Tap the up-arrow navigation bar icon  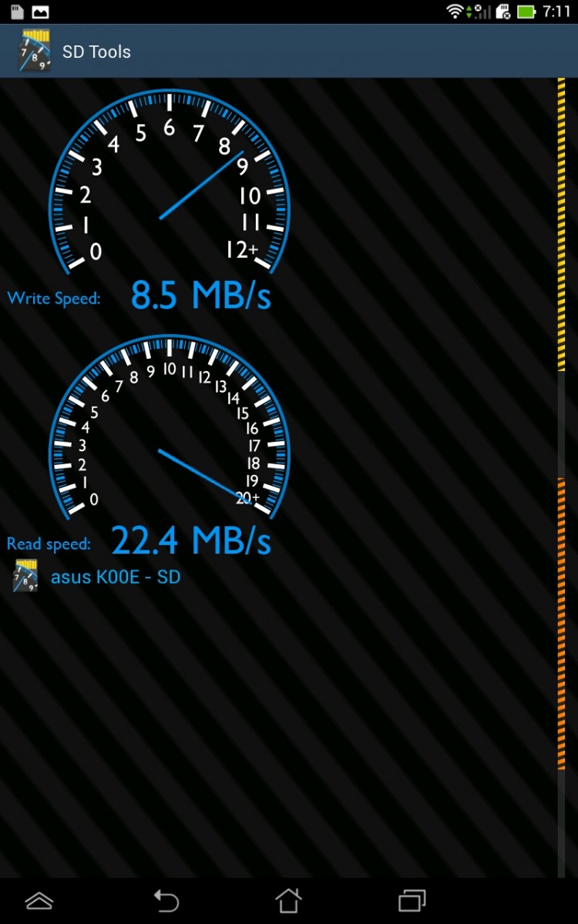39,900
